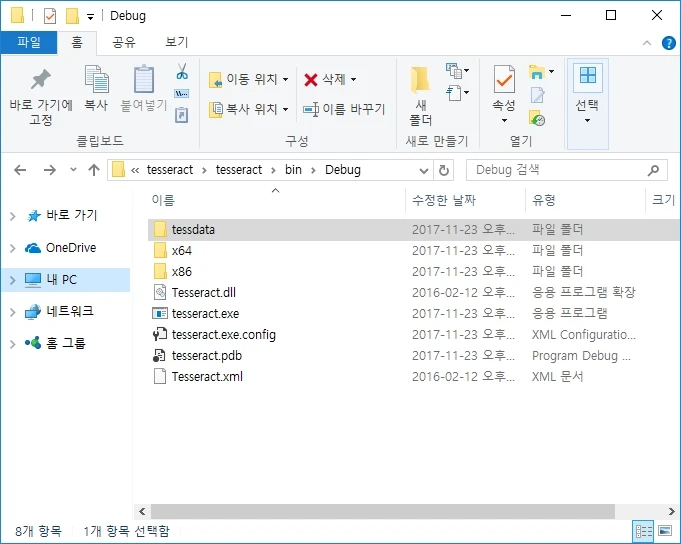Switch to Details view in status bar
The width and height of the screenshot is (681, 544).
click(x=642, y=531)
